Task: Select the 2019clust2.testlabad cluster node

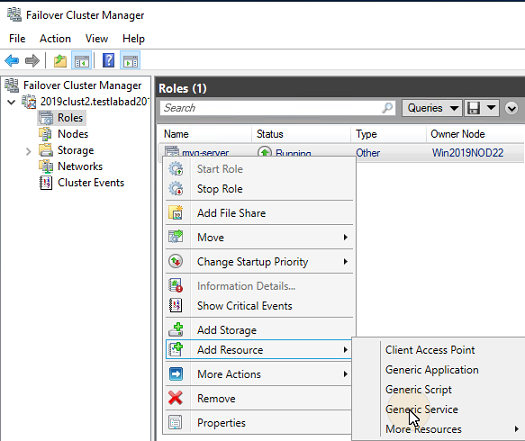Action: tap(94, 101)
